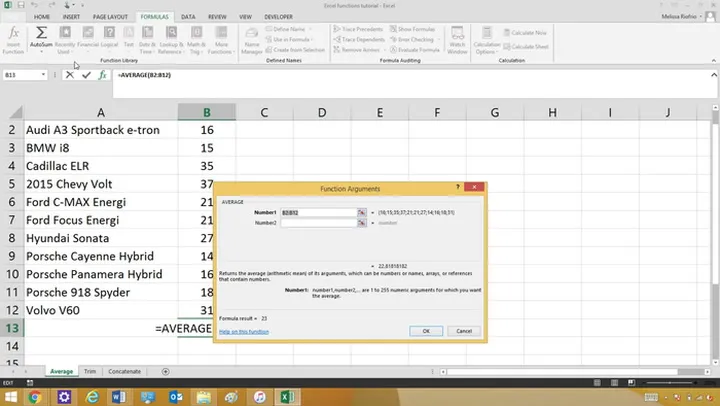
Task: Open the Watch Window
Action: [457, 40]
